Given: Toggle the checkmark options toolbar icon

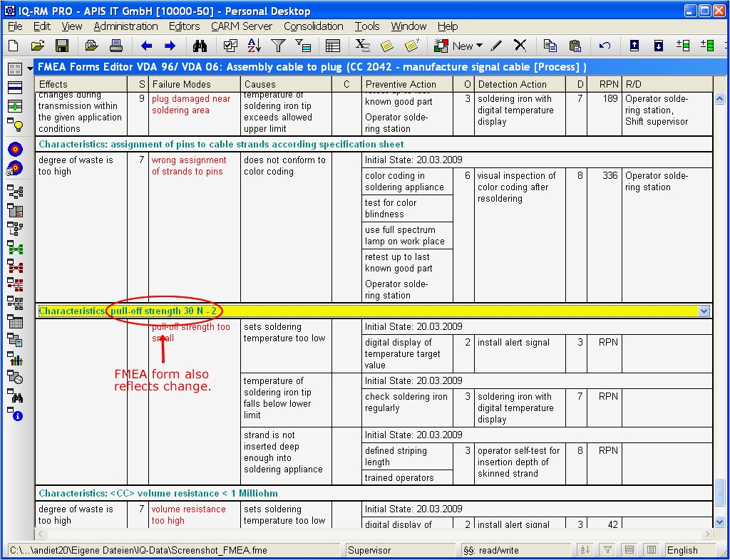Looking at the screenshot, I should (x=230, y=46).
